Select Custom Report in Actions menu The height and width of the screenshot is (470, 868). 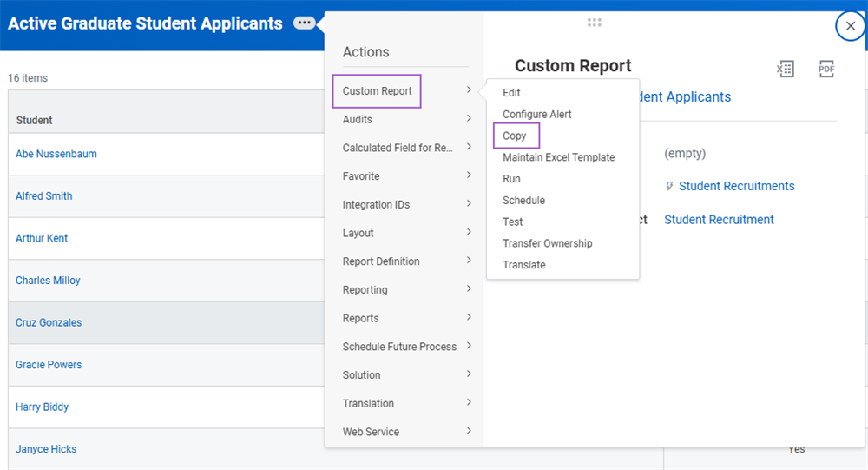pyautogui.click(x=377, y=91)
